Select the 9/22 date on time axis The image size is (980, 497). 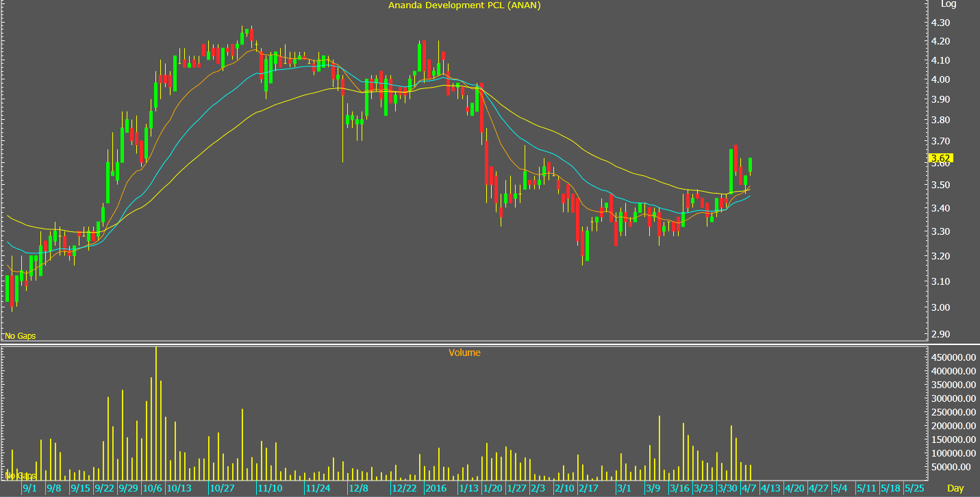(104, 489)
